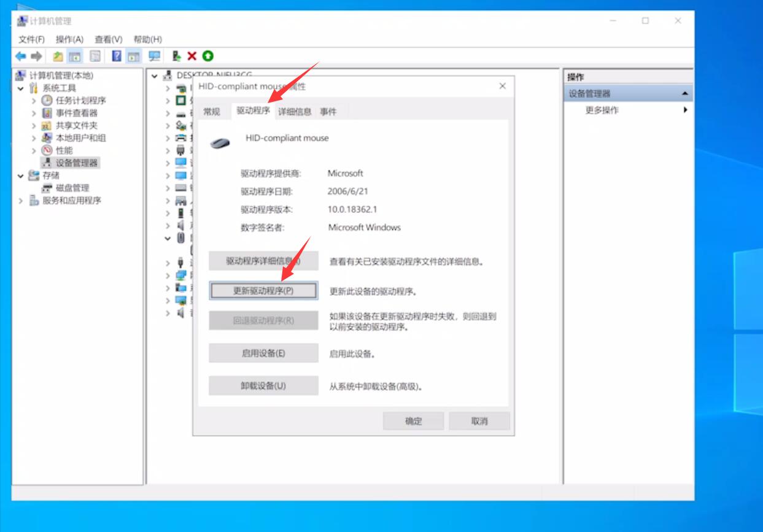Click the Update driver toolbar icon

coord(177,56)
